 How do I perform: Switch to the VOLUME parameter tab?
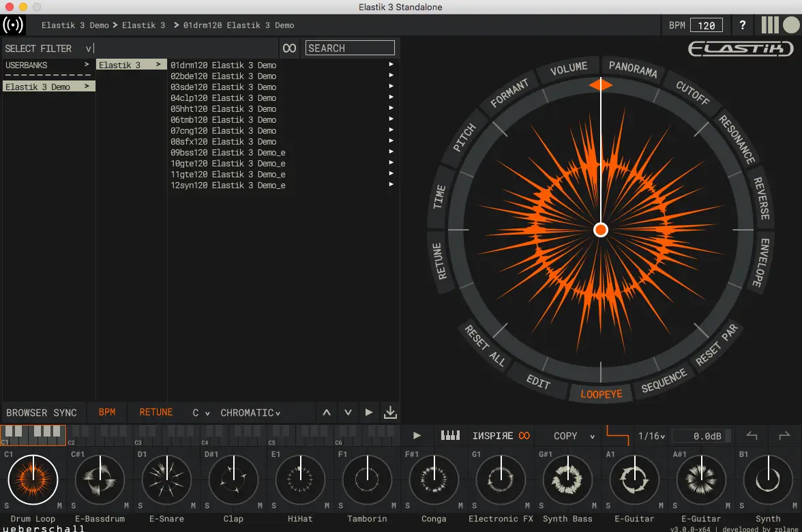point(569,68)
